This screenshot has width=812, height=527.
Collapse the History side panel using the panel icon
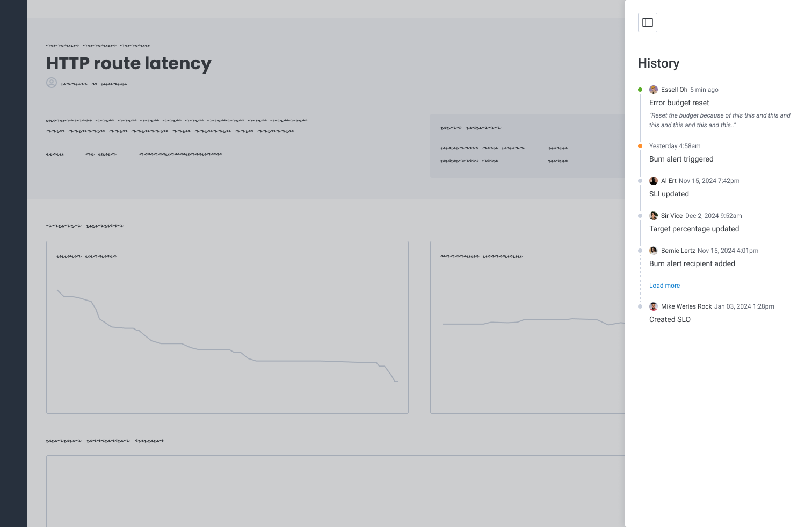647,23
